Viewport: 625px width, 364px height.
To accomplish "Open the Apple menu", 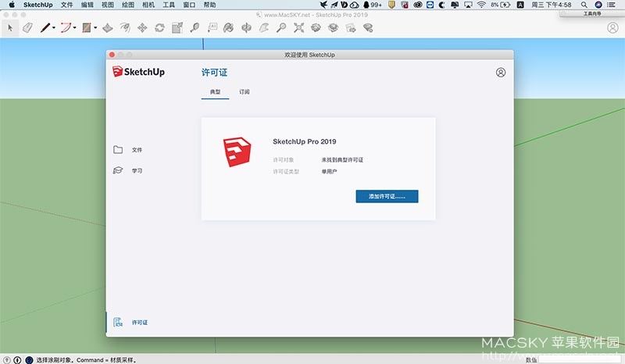I will 12,5.
